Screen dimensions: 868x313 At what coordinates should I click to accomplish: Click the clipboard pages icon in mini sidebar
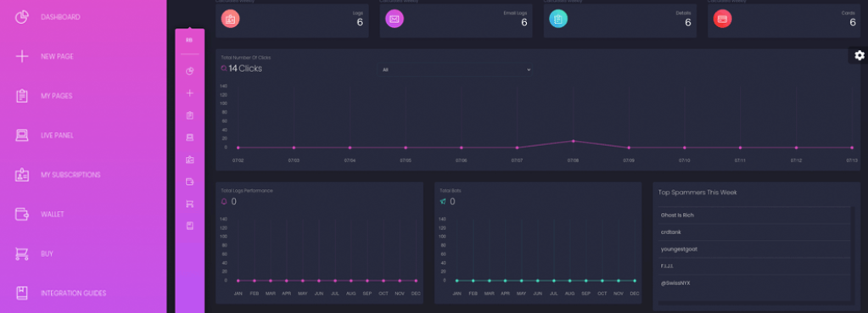tap(190, 115)
